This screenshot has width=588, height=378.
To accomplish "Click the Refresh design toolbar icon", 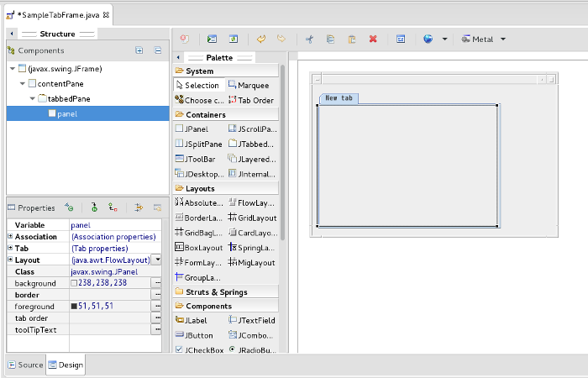I will pos(234,39).
